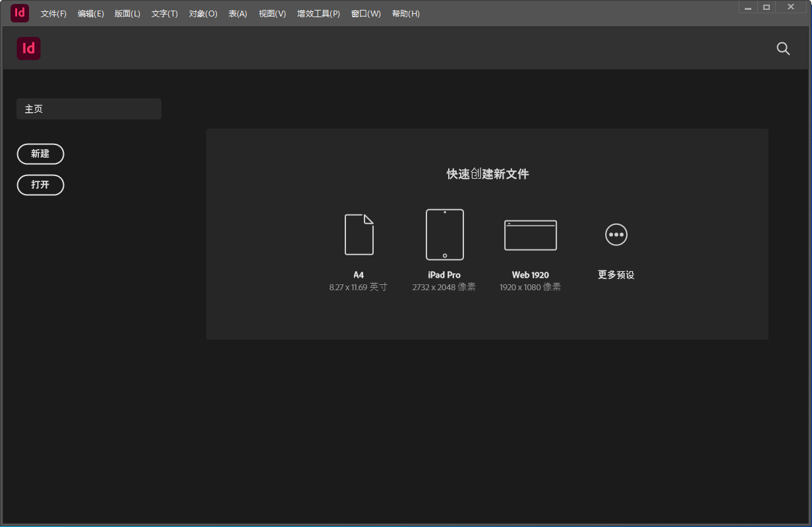Open the 视图(V) menu
This screenshot has height=527, width=812.
(272, 14)
